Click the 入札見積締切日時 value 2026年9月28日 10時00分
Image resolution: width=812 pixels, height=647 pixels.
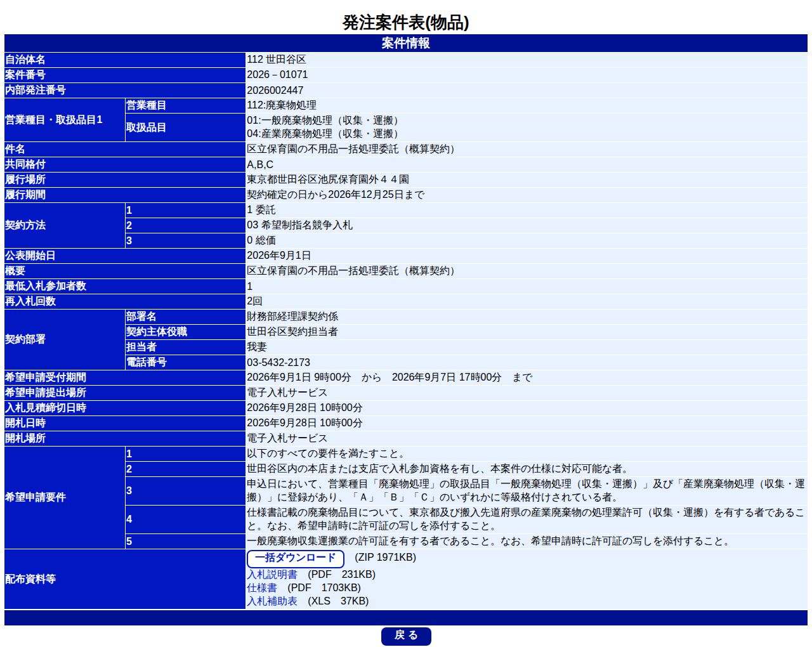(304, 408)
